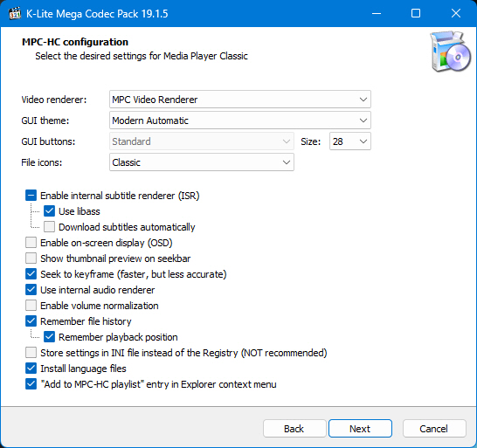Cancel the installation

(434, 429)
